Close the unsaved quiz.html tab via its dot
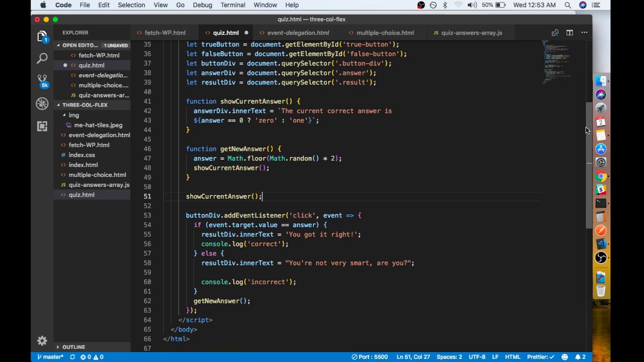Viewport: 644px width, 362px height. point(246,33)
